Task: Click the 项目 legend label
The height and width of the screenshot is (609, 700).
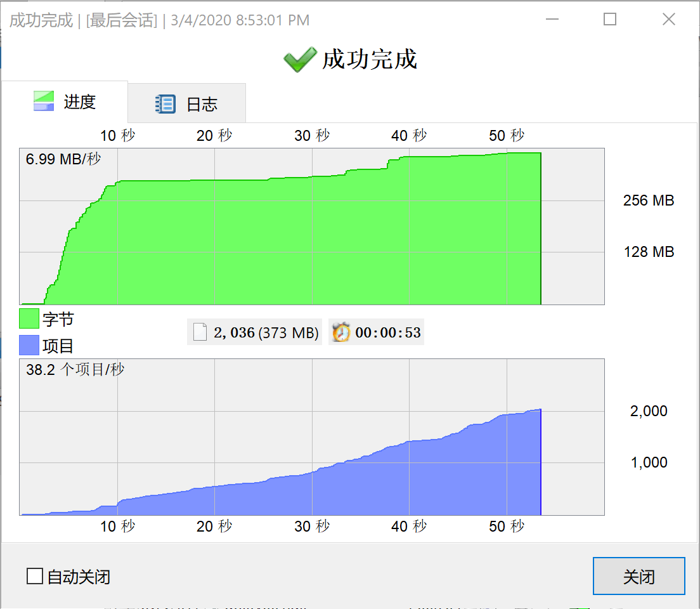Action: pyautogui.click(x=58, y=346)
